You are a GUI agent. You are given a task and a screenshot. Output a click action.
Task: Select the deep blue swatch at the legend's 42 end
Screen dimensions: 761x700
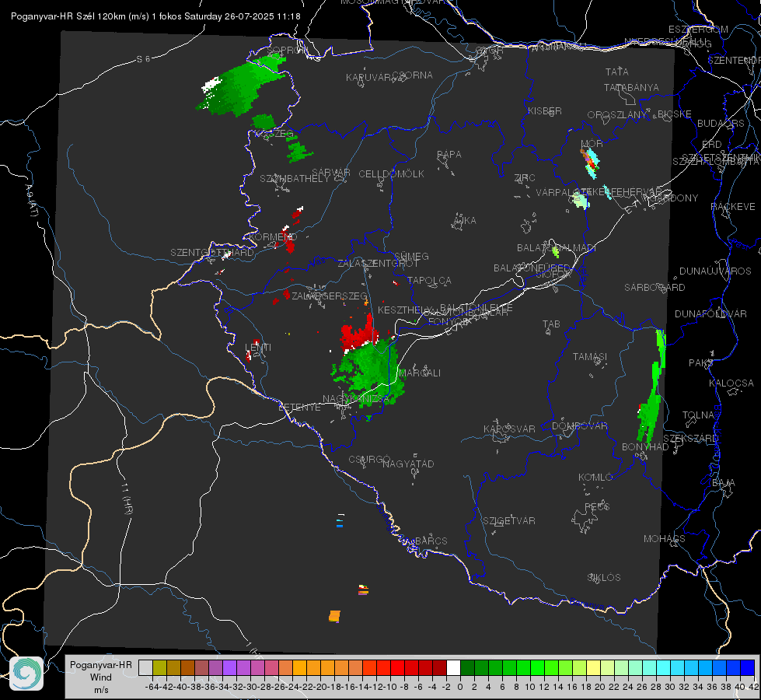point(748,667)
